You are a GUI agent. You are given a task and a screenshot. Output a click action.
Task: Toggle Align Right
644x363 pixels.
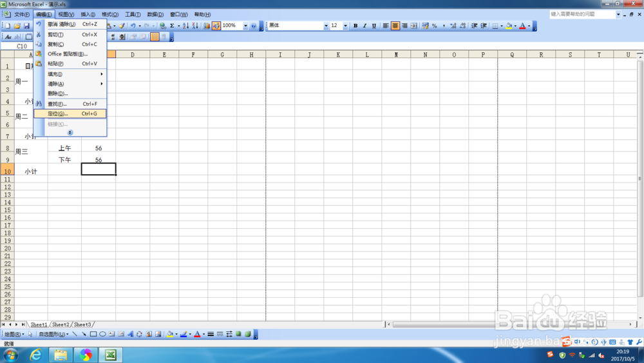[404, 26]
